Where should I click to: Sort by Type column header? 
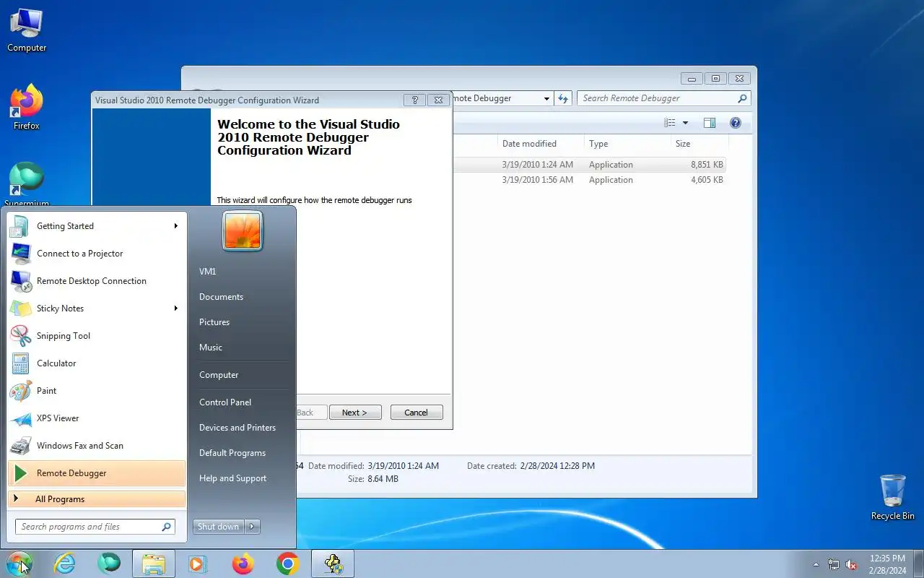[x=627, y=144]
